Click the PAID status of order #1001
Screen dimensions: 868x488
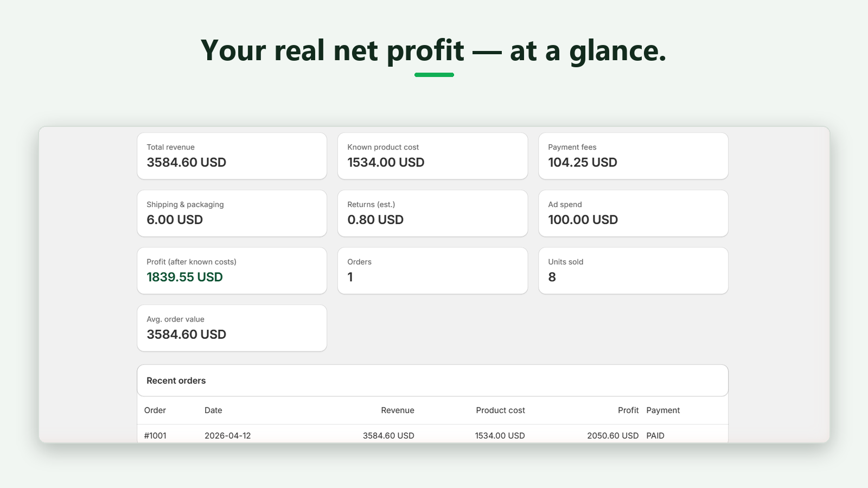coord(655,435)
